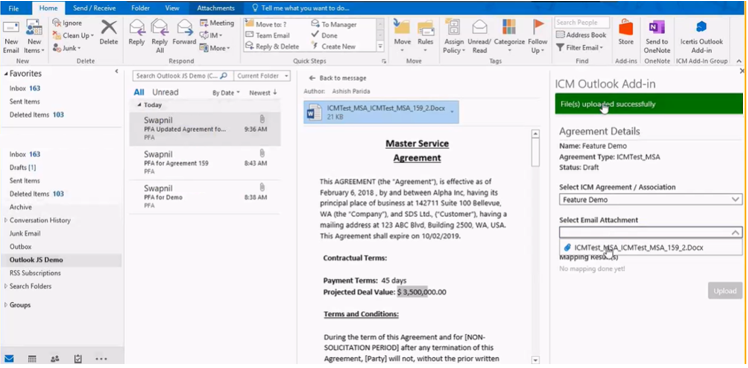This screenshot has height=368, width=748.
Task: Apply the Done quick step
Action: click(x=324, y=35)
